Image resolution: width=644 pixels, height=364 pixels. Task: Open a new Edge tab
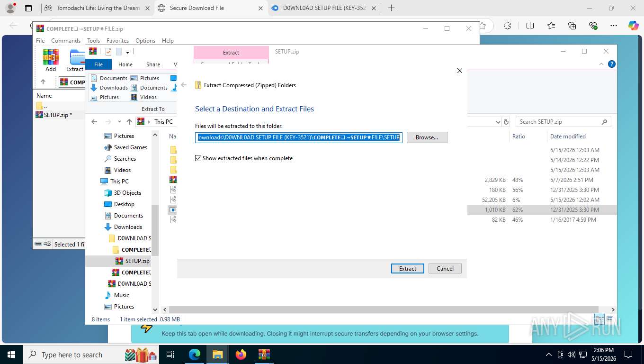pyautogui.click(x=391, y=8)
